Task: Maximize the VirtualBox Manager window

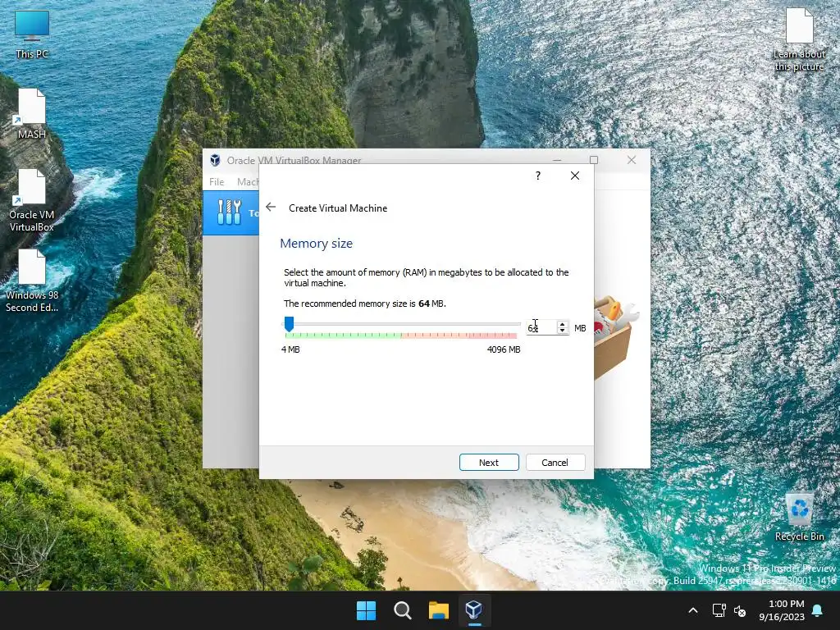Action: (594, 160)
